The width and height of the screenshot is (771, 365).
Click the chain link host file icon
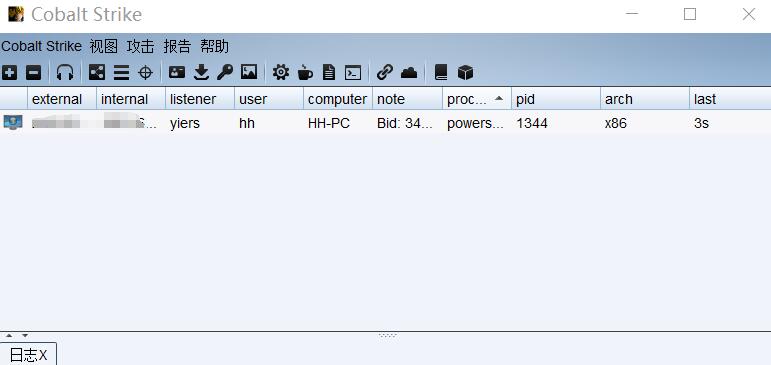pyautogui.click(x=385, y=73)
